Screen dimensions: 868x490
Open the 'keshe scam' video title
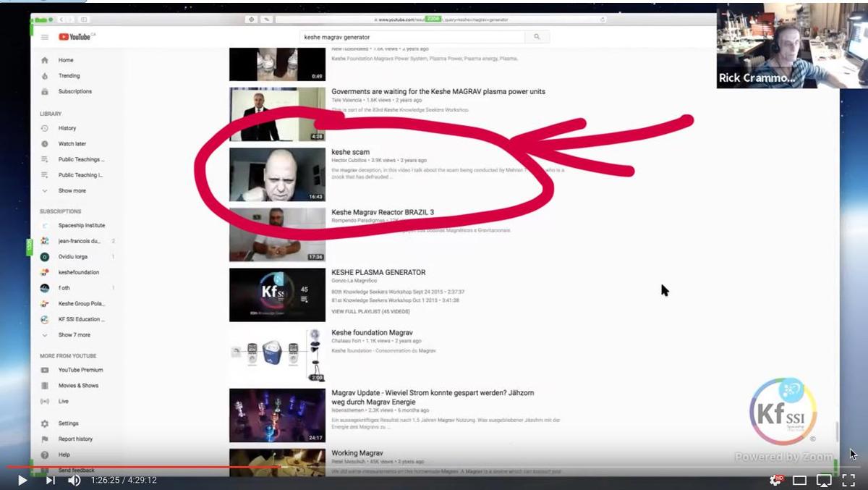350,152
